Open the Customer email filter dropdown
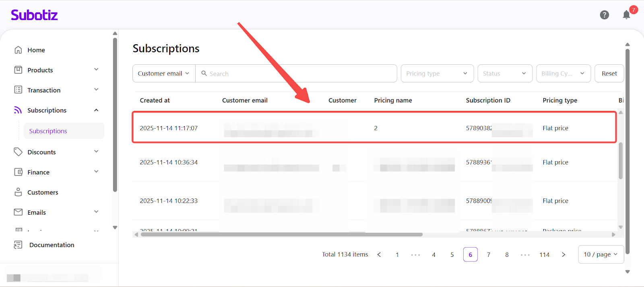Image resolution: width=644 pixels, height=287 pixels. point(164,74)
